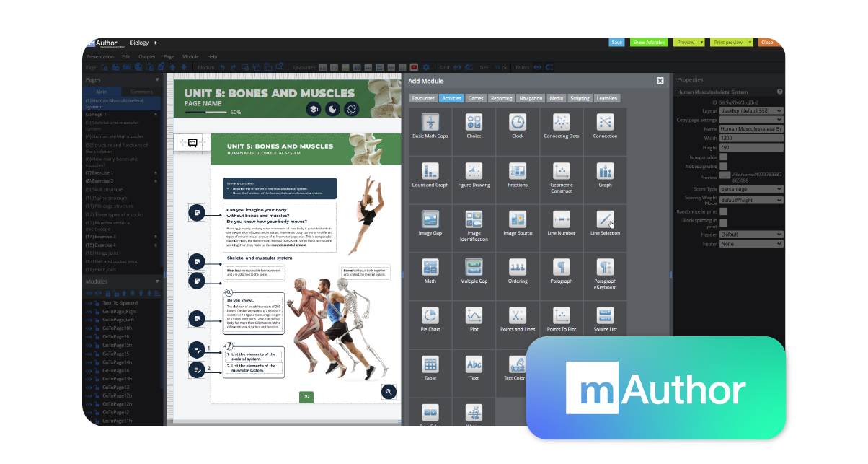Click the Show Adaptive button

pyautogui.click(x=649, y=43)
